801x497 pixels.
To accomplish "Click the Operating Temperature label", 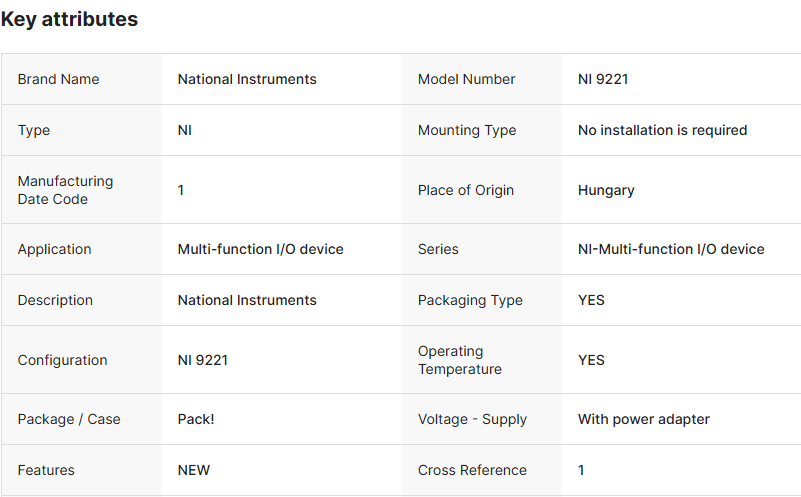I will [460, 360].
